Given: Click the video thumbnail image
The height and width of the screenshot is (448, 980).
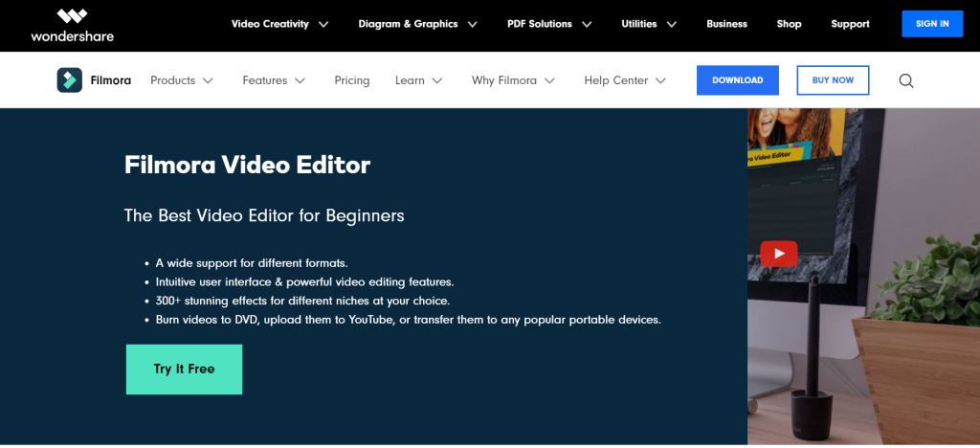Looking at the screenshot, I should click(863, 277).
